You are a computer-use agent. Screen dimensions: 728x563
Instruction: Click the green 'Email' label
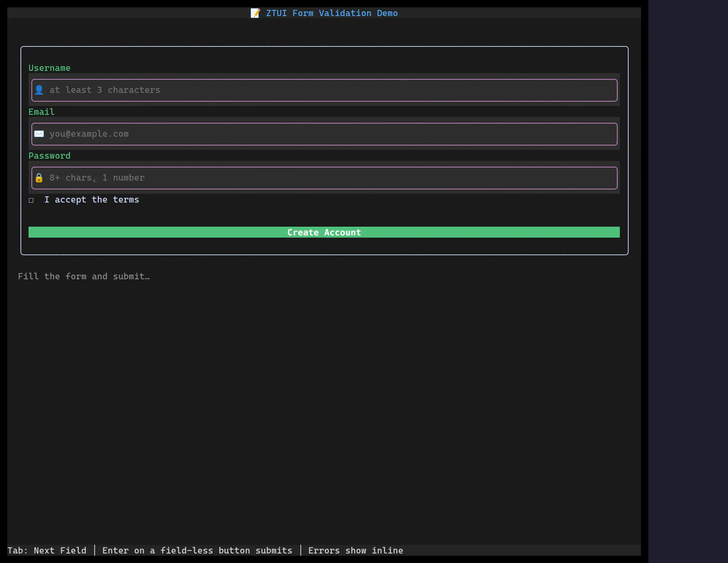[x=42, y=112]
